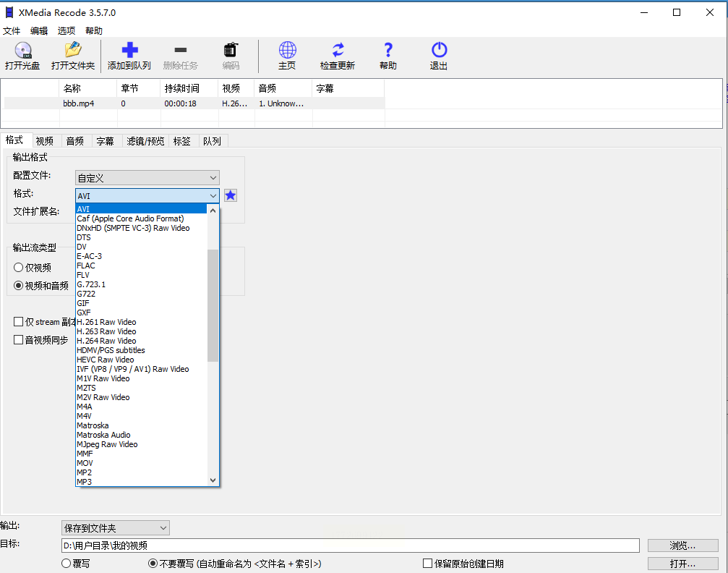Viewport: 728px width, 573px height.
Task: Expand the 配置文件 自定义 dropdown
Action: 147,178
